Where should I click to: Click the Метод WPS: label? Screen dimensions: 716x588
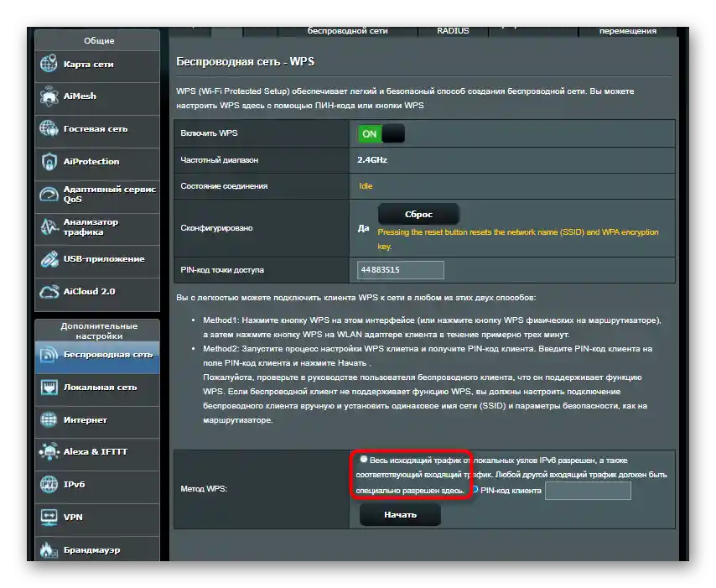click(204, 489)
